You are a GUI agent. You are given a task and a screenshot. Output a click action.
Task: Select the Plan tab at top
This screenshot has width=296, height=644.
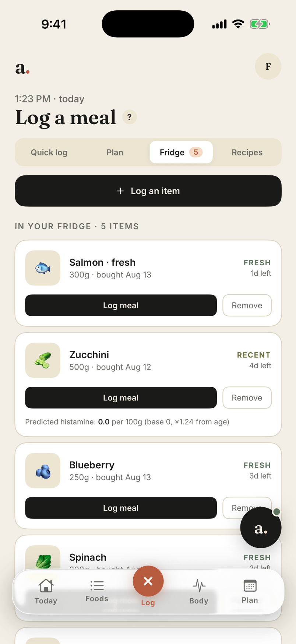click(115, 152)
